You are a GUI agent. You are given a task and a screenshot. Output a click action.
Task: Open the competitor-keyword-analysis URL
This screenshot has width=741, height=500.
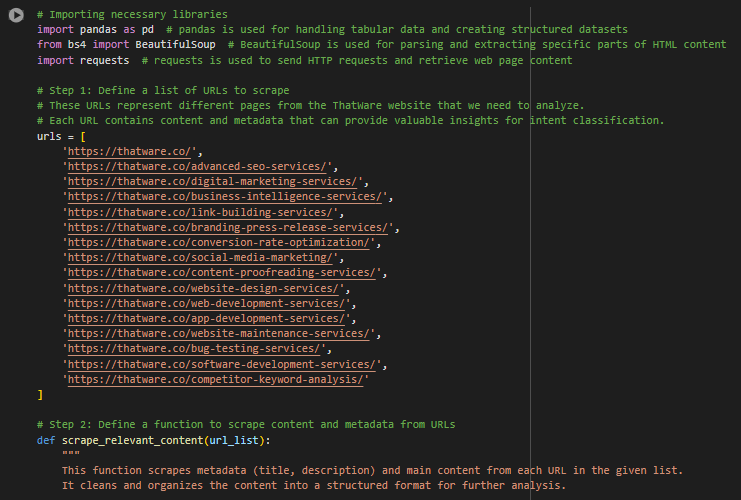(x=215, y=379)
